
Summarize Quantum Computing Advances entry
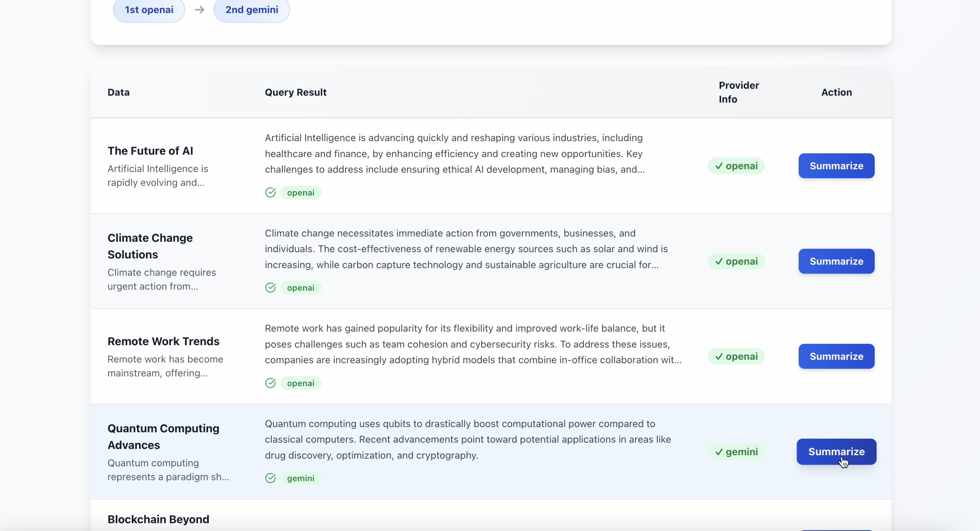(x=836, y=452)
